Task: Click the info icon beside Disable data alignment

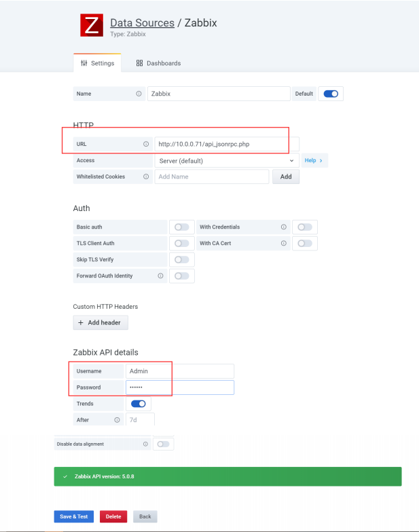Action: coord(145,444)
